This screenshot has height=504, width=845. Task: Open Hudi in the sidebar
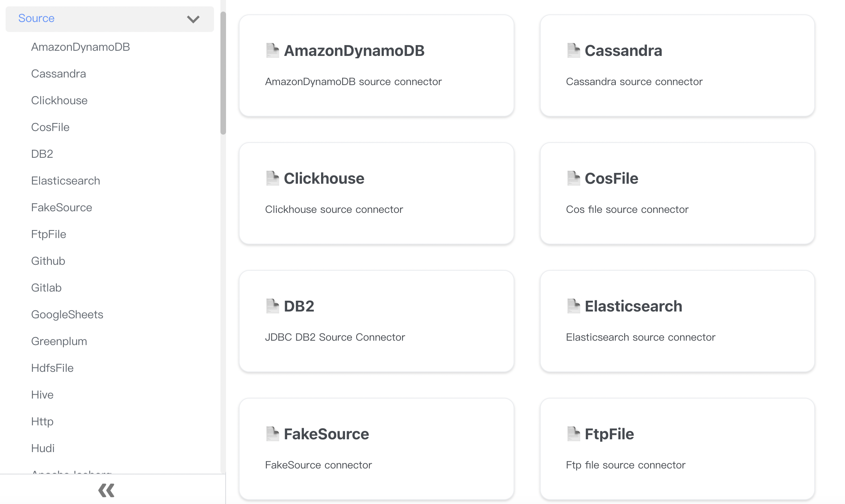(x=43, y=448)
